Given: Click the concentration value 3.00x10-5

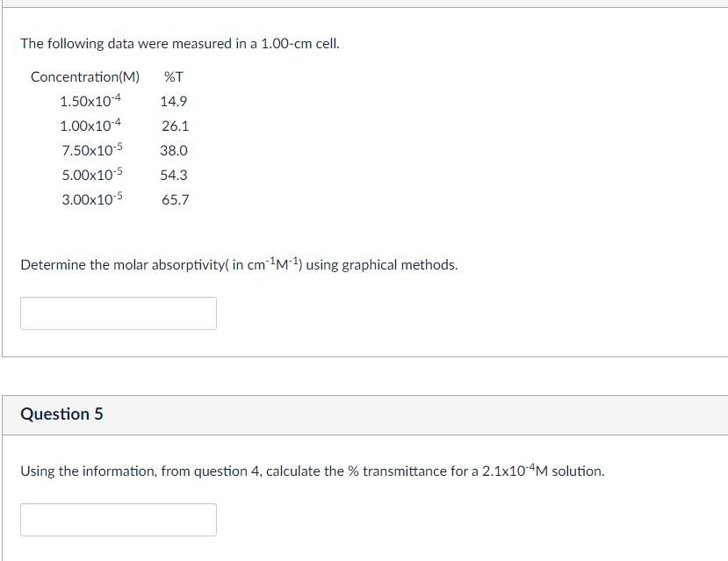Looking at the screenshot, I should [x=90, y=198].
